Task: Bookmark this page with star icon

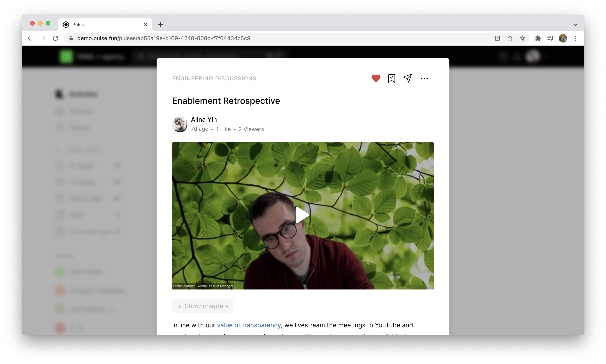Action: pos(522,38)
